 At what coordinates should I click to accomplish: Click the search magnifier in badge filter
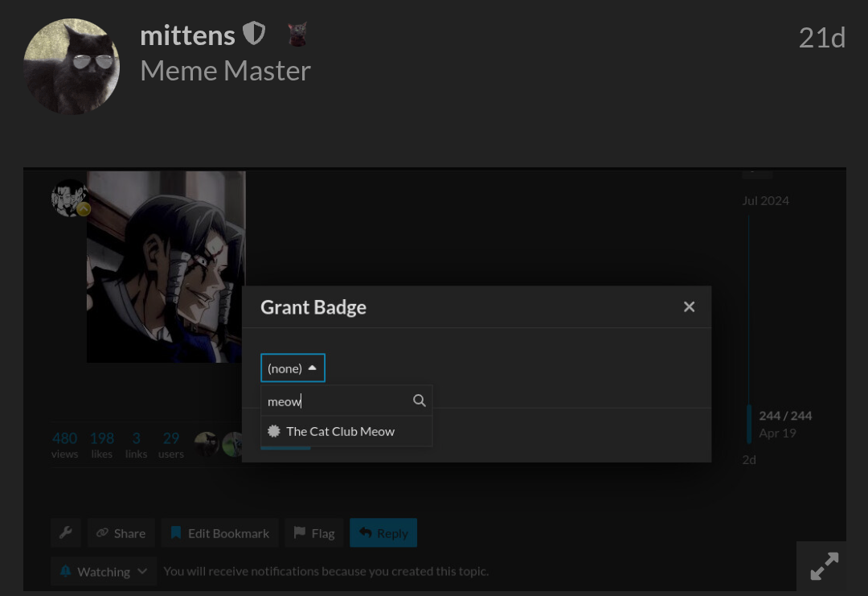pos(419,401)
